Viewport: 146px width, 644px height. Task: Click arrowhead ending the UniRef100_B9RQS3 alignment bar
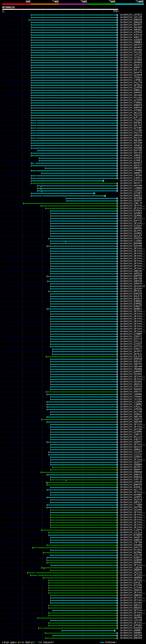(105, 196)
